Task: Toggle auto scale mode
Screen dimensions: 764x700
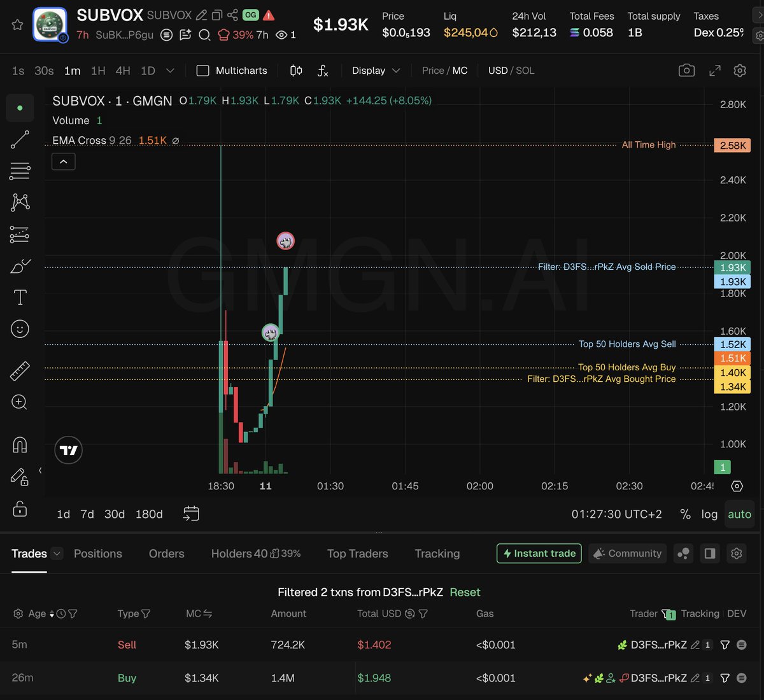Action: click(739, 514)
